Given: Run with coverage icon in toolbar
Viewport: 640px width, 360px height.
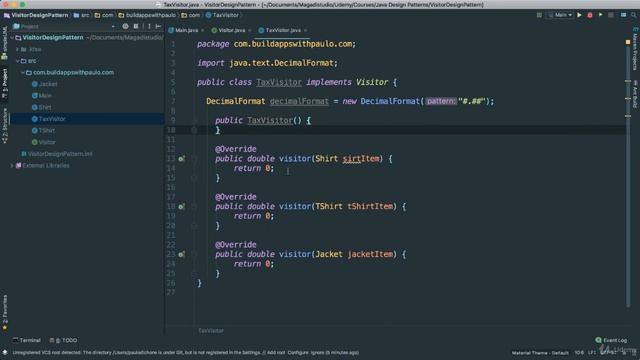Looking at the screenshot, I should pos(600,15).
